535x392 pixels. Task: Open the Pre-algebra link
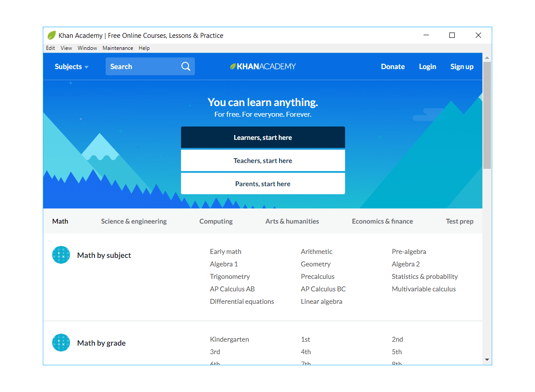(x=409, y=252)
